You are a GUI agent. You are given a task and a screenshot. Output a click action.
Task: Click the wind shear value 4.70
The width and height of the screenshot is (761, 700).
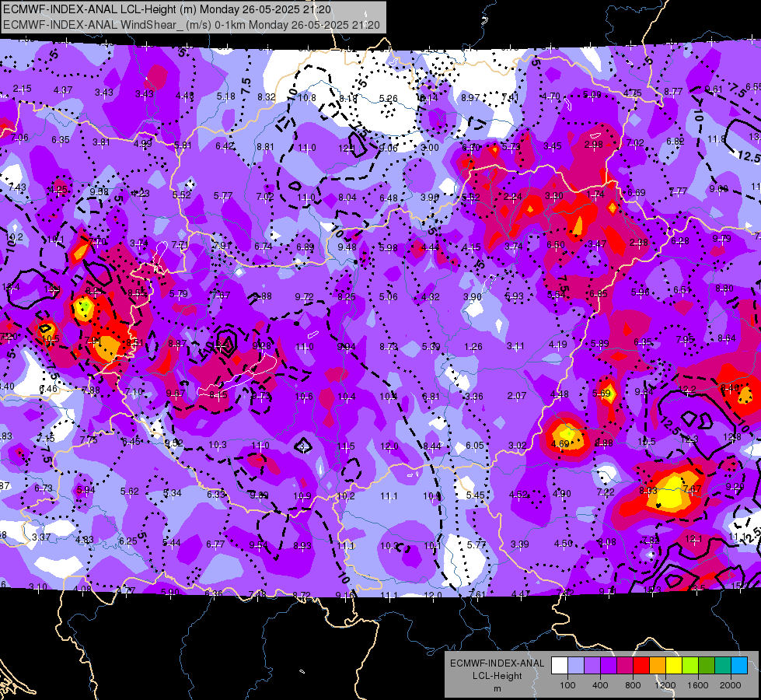point(551,96)
